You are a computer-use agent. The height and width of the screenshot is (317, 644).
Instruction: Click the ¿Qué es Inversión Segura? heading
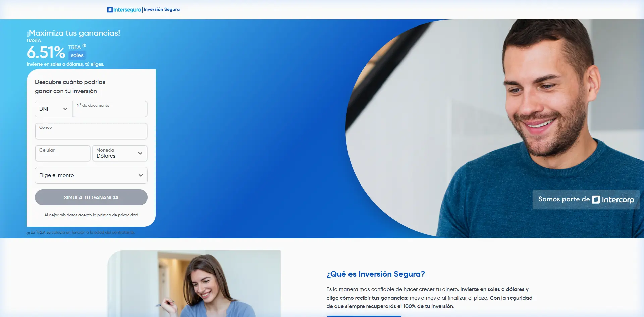(x=376, y=274)
